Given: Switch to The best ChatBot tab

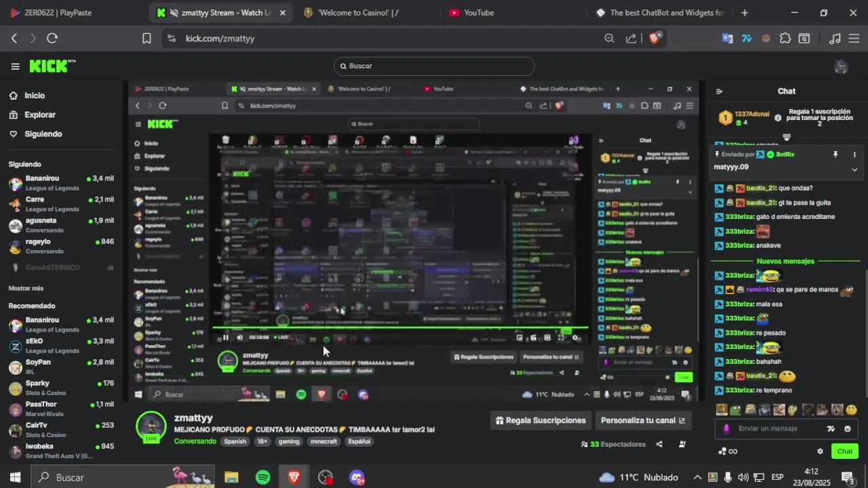Looking at the screenshot, I should (661, 13).
